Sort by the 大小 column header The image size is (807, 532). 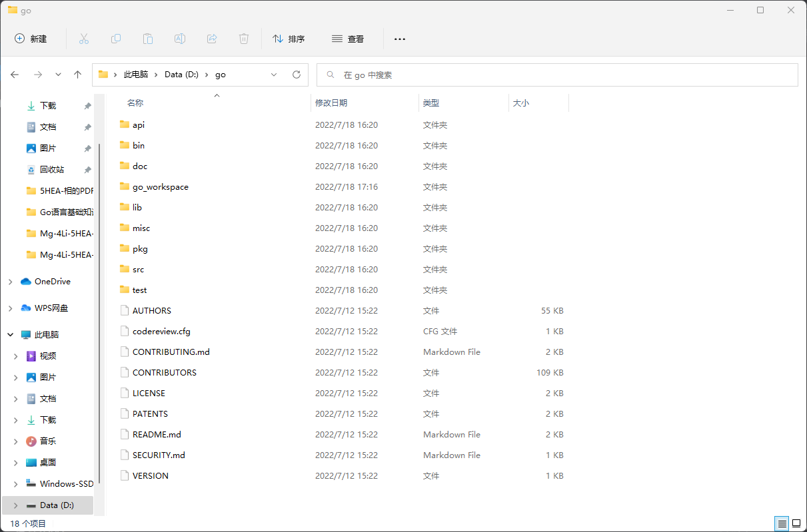tap(521, 103)
